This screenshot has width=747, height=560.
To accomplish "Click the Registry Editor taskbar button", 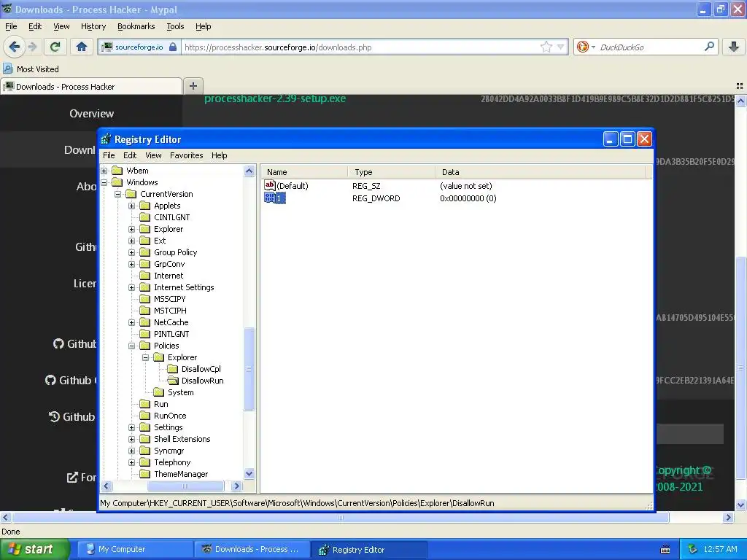I will point(368,550).
